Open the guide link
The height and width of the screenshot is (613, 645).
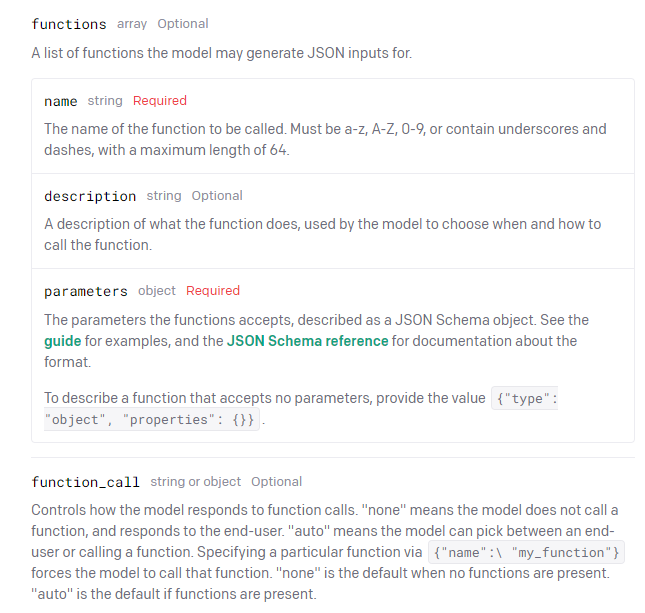point(63,341)
